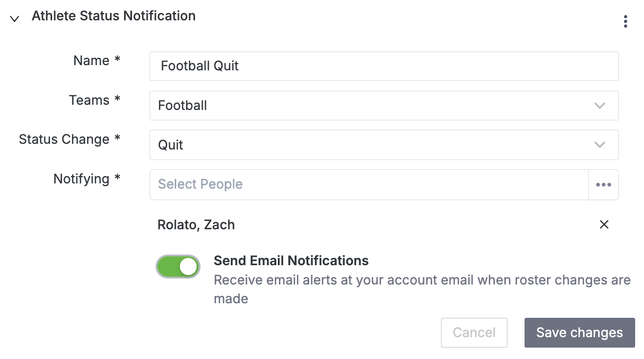Click Save changes
The width and height of the screenshot is (644, 359).
pos(579,332)
